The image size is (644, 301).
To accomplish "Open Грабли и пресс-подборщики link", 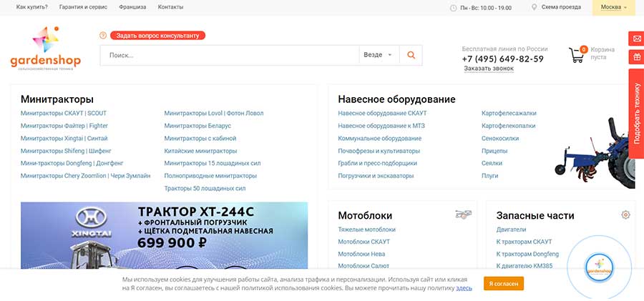I will click(x=377, y=163).
